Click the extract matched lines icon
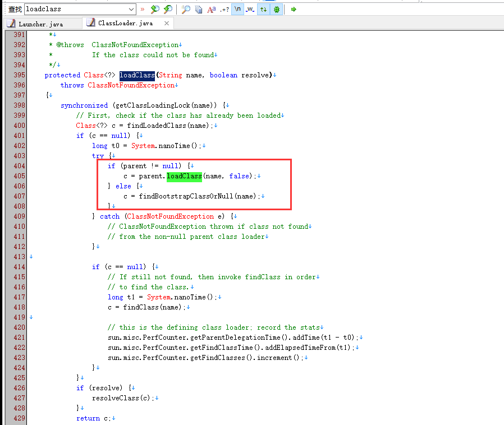The image size is (504, 425). (x=198, y=9)
